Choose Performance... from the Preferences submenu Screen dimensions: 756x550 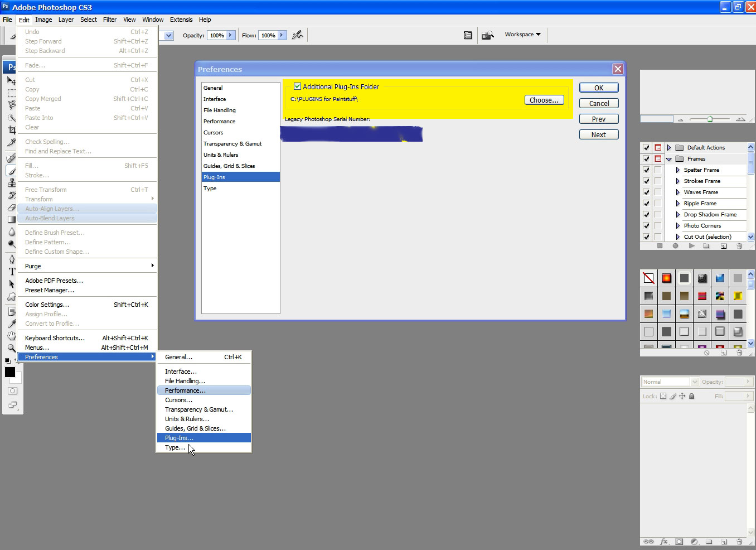click(204, 390)
